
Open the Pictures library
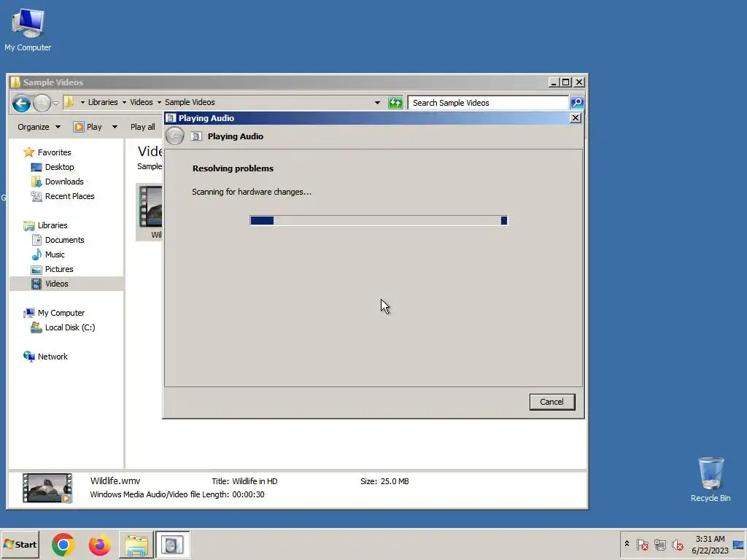(x=59, y=270)
